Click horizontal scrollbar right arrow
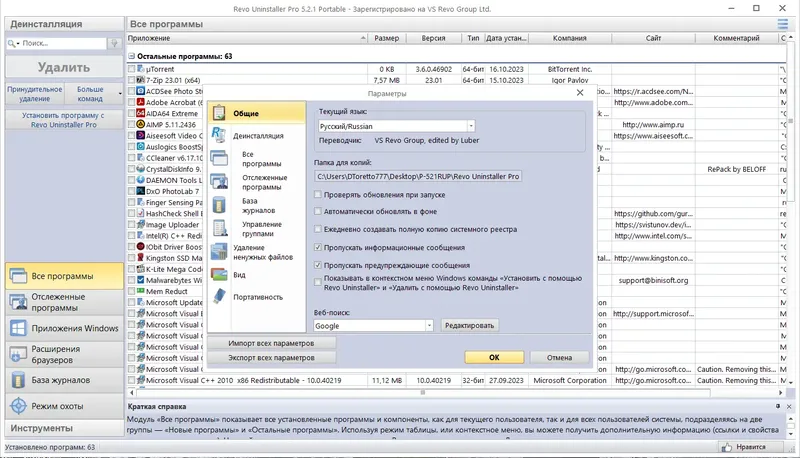 tap(781, 393)
